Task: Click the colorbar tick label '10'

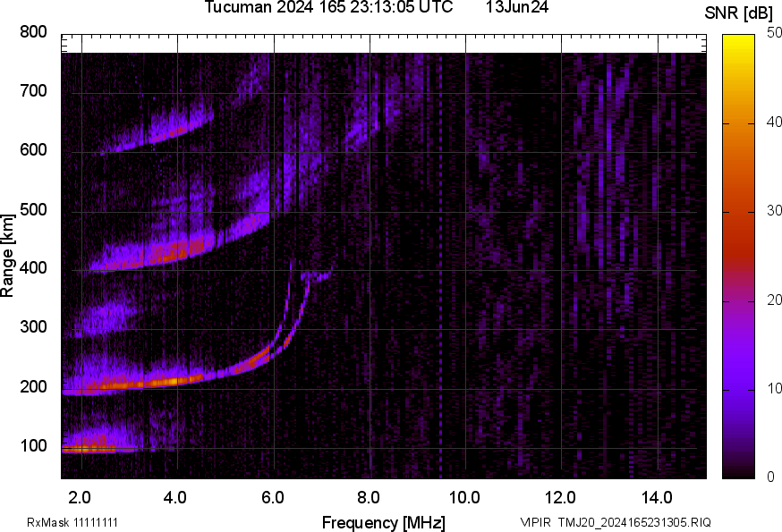Action: click(774, 388)
